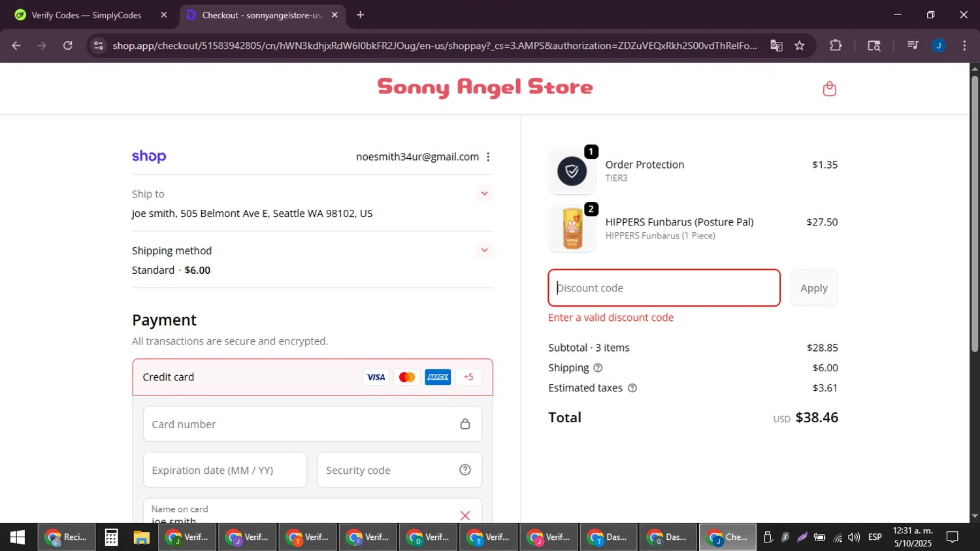The image size is (980, 551).
Task: Focus the Expiration date field
Action: coord(225,470)
